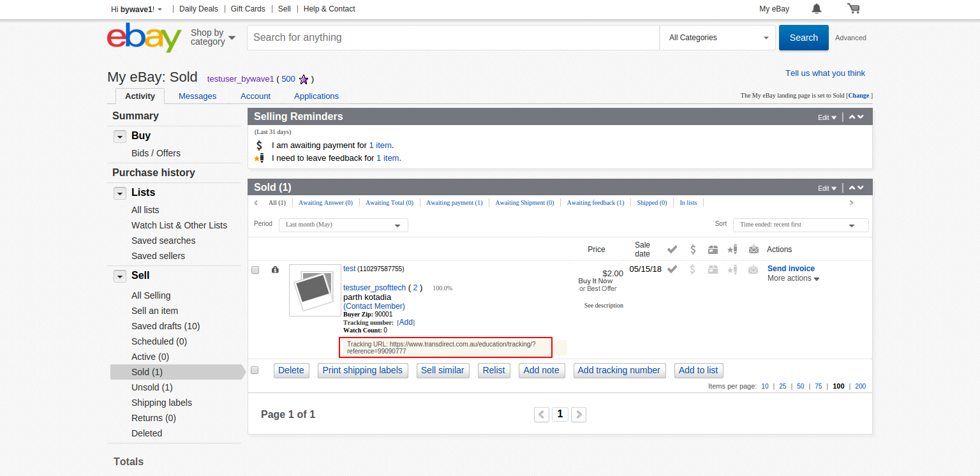Open the shopping cart icon
Viewport: 980px width, 476px height.
(x=853, y=9)
